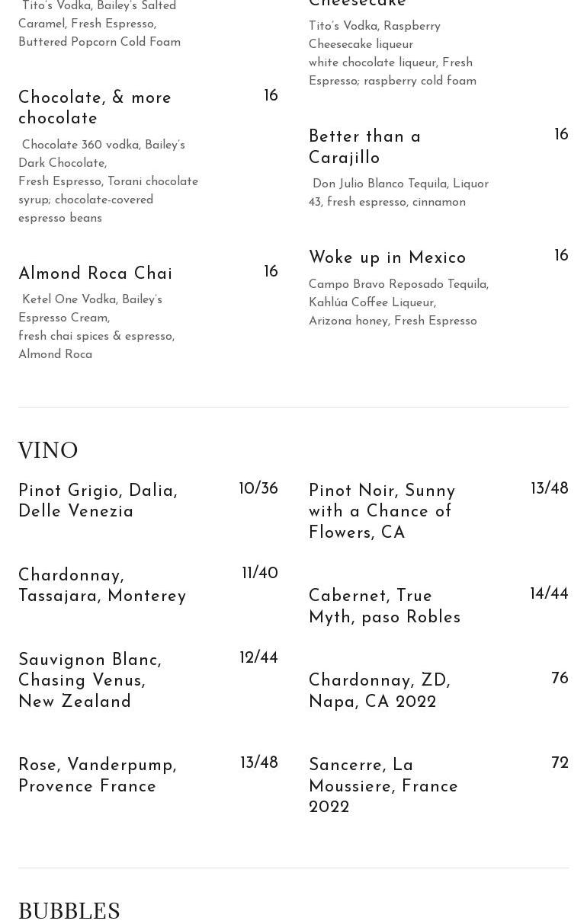This screenshot has width=587, height=924.
Task: Click the Chardonnay, Tassajara, Monterey wine
Action: [102, 586]
